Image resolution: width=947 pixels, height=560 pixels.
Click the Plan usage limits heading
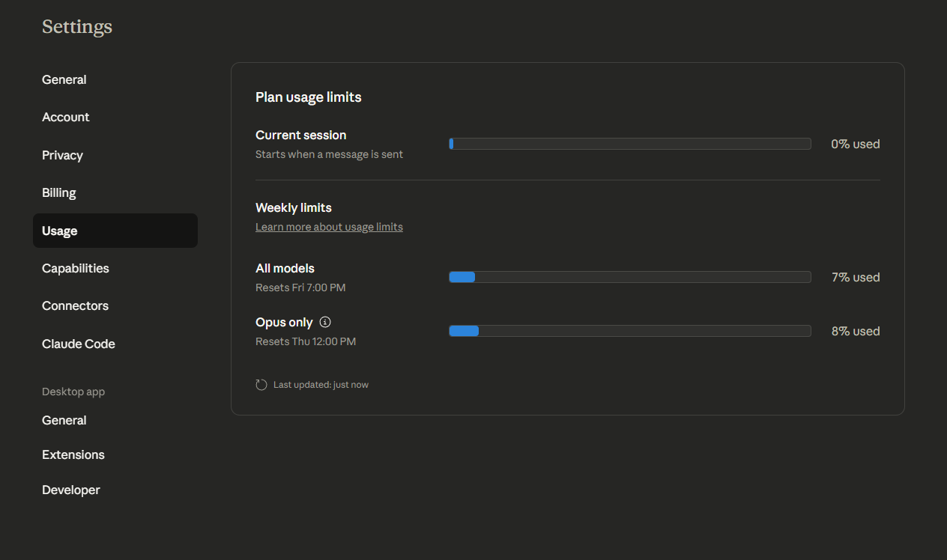[309, 97]
